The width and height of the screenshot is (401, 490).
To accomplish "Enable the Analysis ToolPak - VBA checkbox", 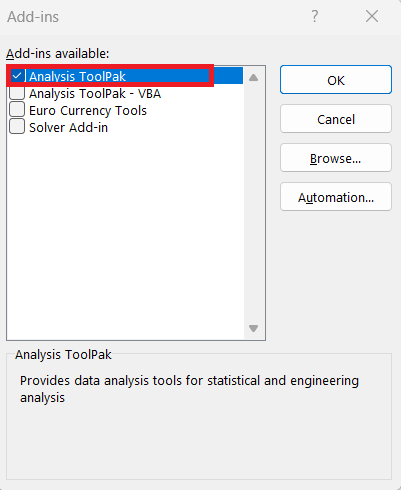I will (x=17, y=93).
